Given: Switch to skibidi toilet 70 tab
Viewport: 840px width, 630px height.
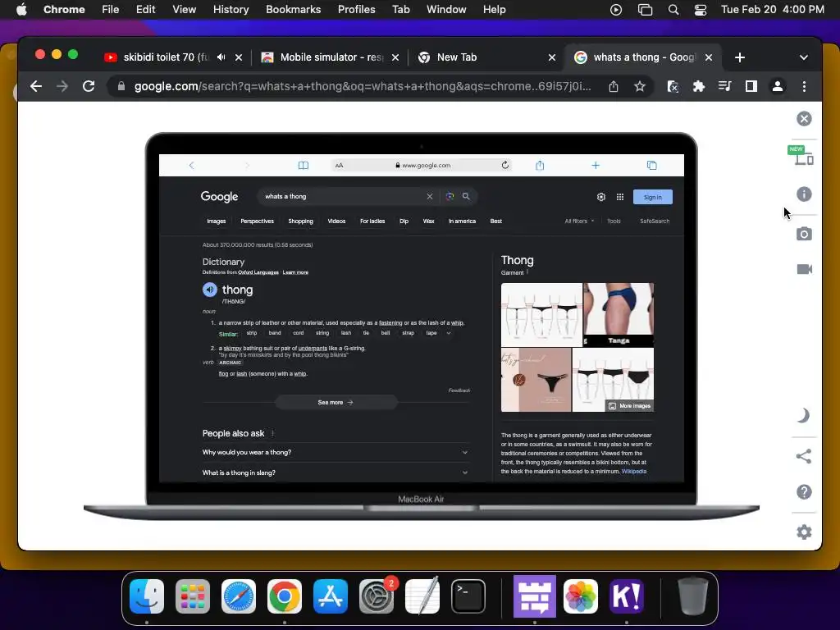Looking at the screenshot, I should click(166, 57).
